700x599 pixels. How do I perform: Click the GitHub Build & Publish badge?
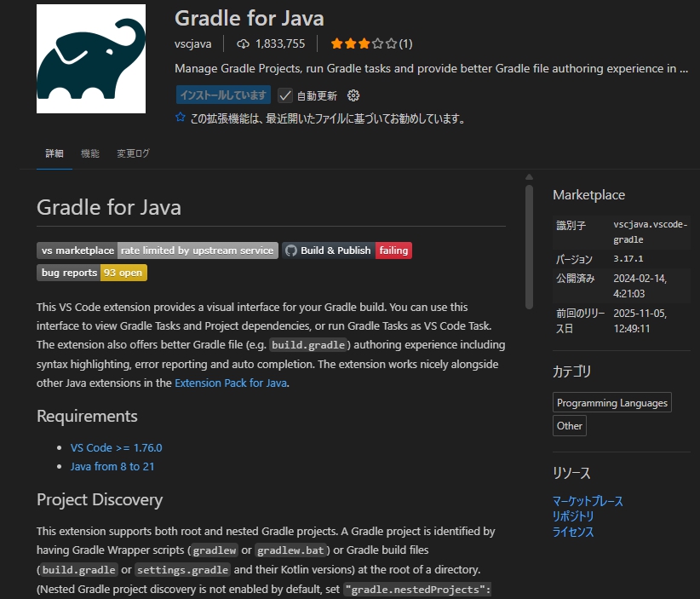(x=347, y=251)
